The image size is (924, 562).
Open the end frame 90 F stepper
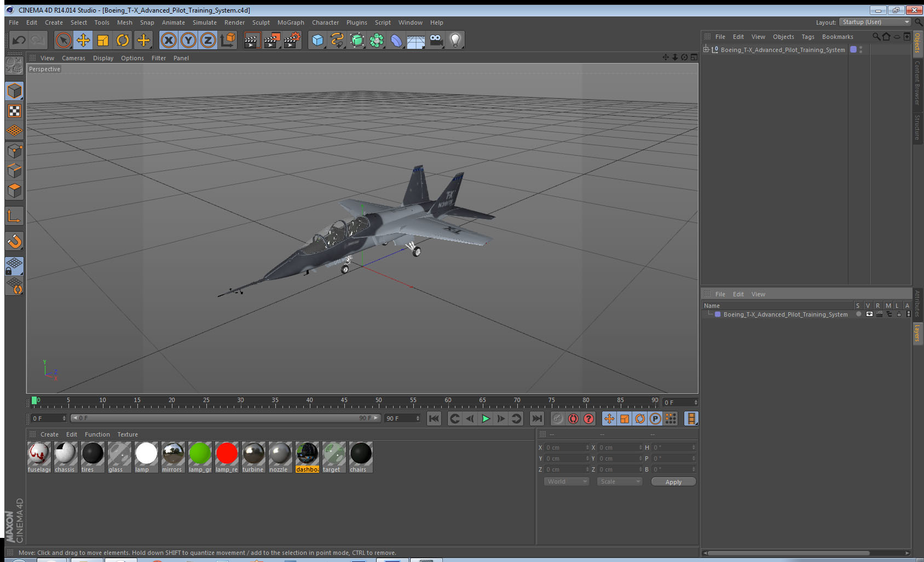click(418, 418)
